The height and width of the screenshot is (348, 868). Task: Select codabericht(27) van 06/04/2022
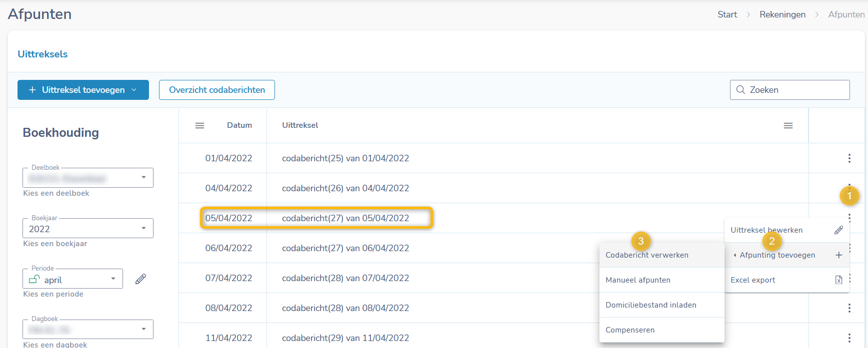345,248
